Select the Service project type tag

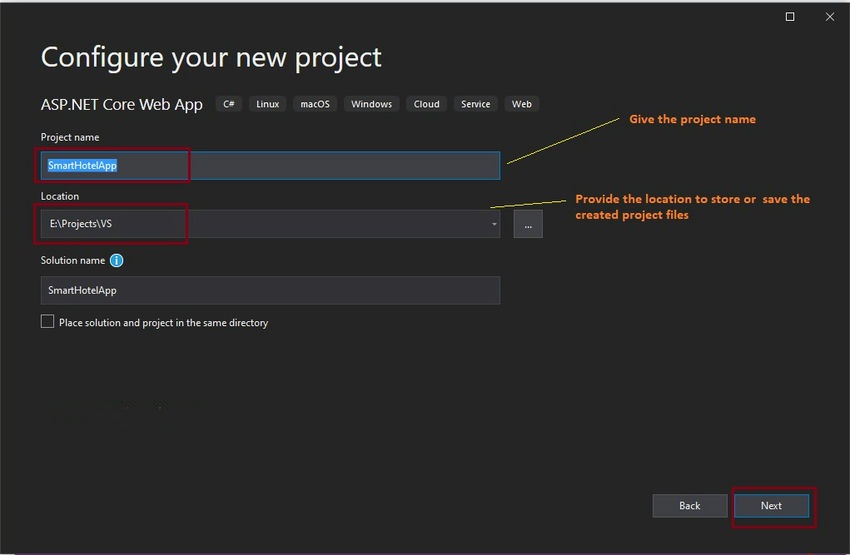coord(475,104)
